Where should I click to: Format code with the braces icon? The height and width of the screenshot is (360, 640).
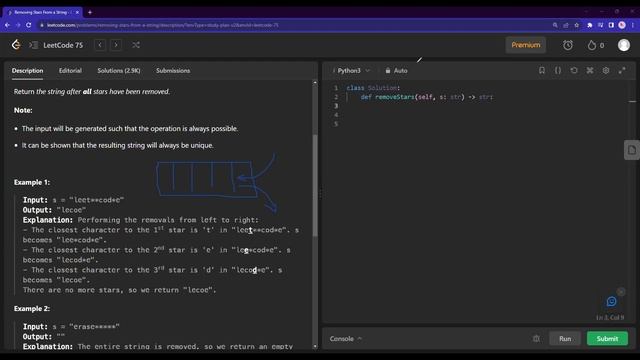[558, 70]
